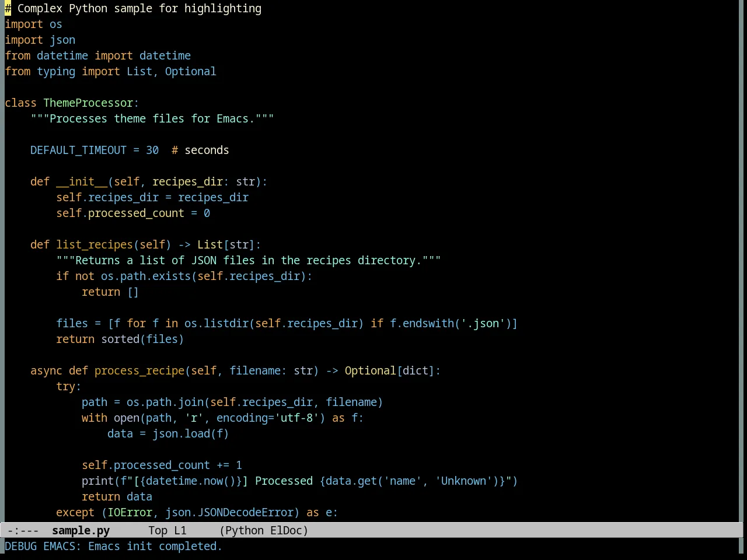Click the word 'Optional' in typing import
Viewport: 747px width, 560px height.
[190, 71]
